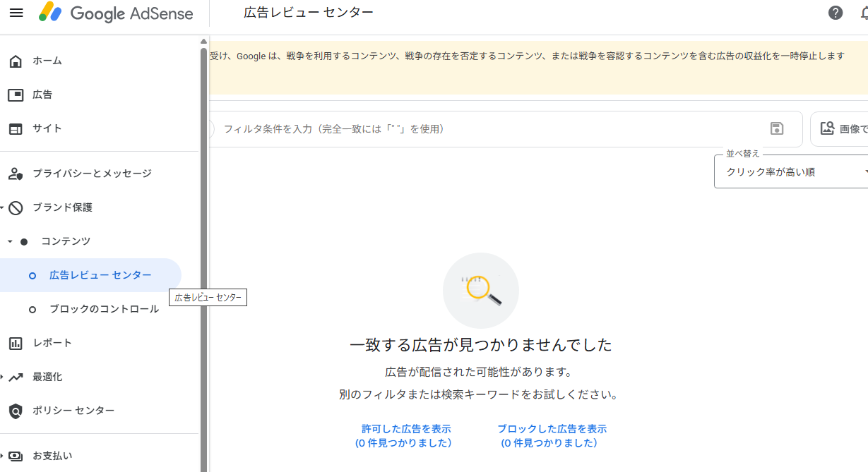Viewport: 868px width, 472px height.
Task: Click the サイト sites icon
Action: click(16, 128)
